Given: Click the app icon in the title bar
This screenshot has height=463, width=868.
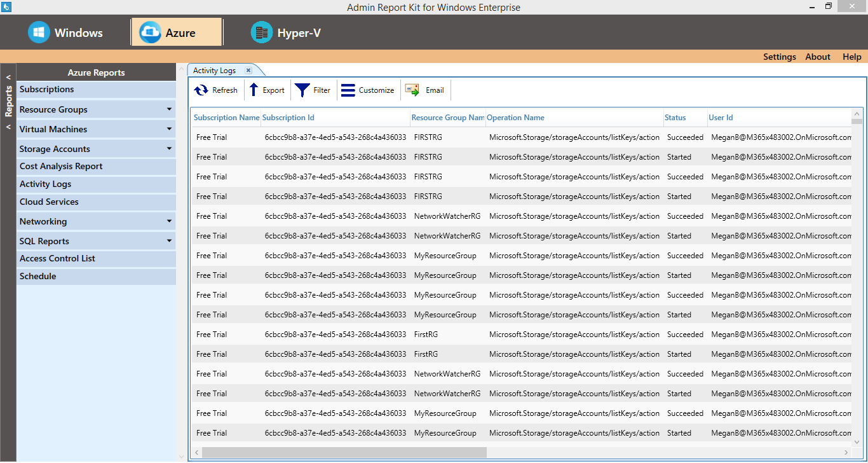Looking at the screenshot, I should point(6,6).
